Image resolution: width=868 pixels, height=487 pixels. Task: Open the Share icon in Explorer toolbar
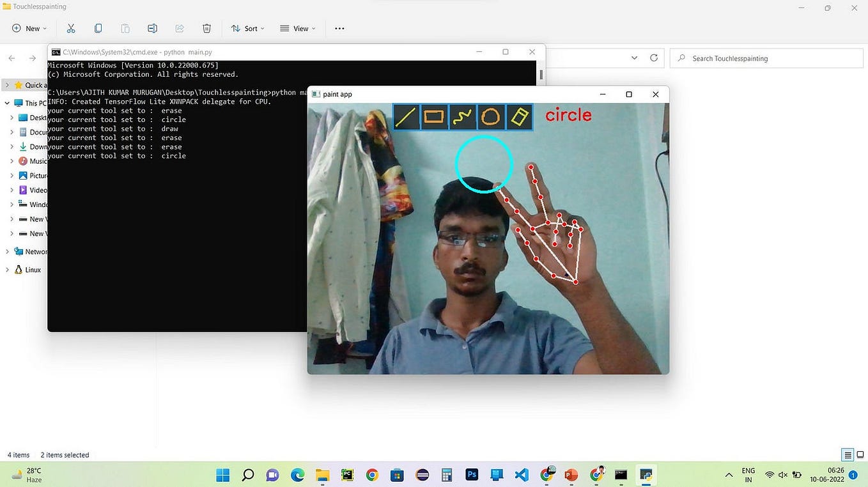pyautogui.click(x=179, y=28)
